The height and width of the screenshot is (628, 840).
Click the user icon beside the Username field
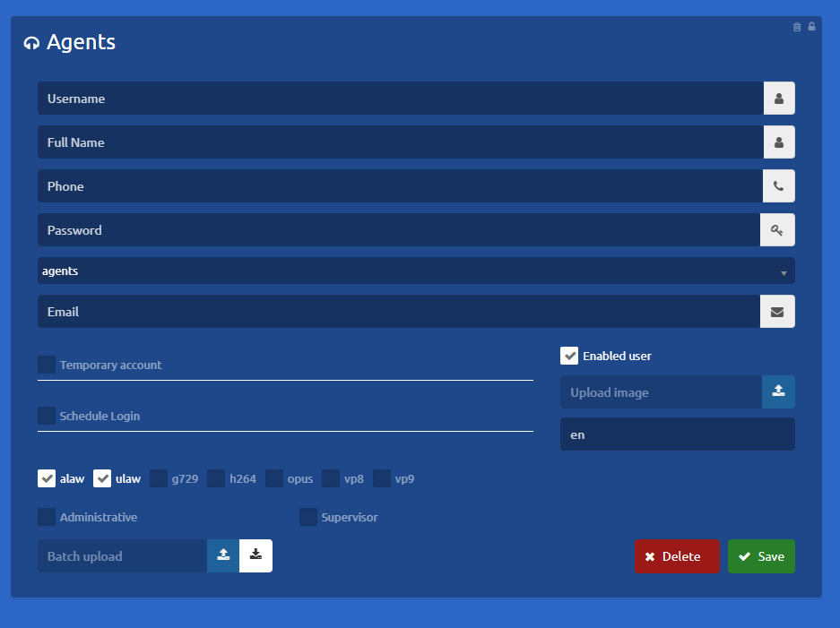[778, 99]
